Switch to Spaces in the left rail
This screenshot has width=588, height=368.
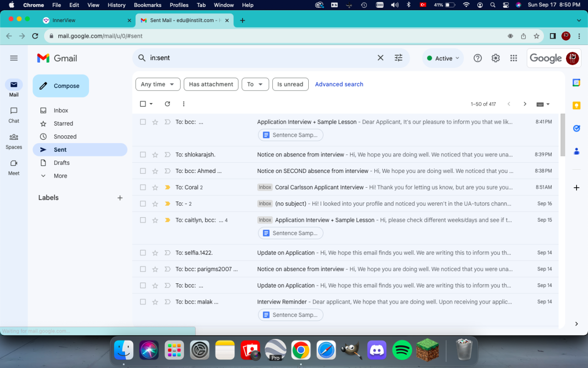(14, 141)
